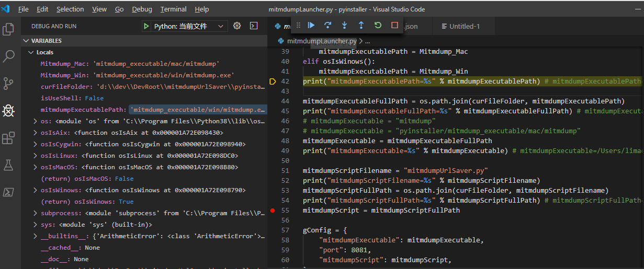Open the Search view in activity bar
Screen dimensions: 644x269
[8, 56]
